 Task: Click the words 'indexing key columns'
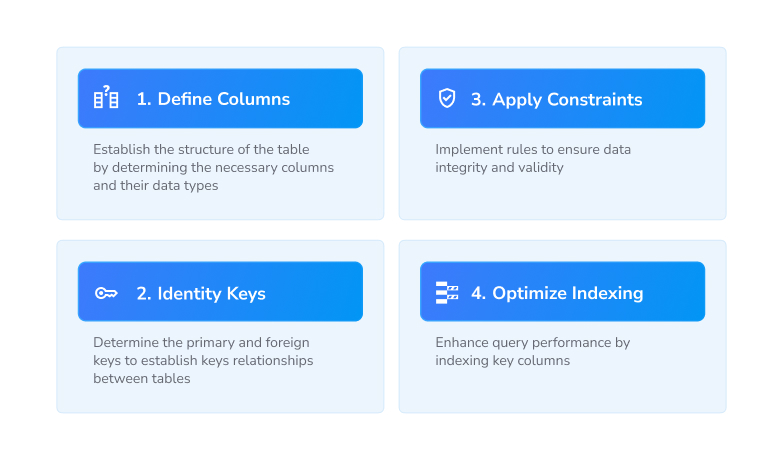(x=502, y=361)
